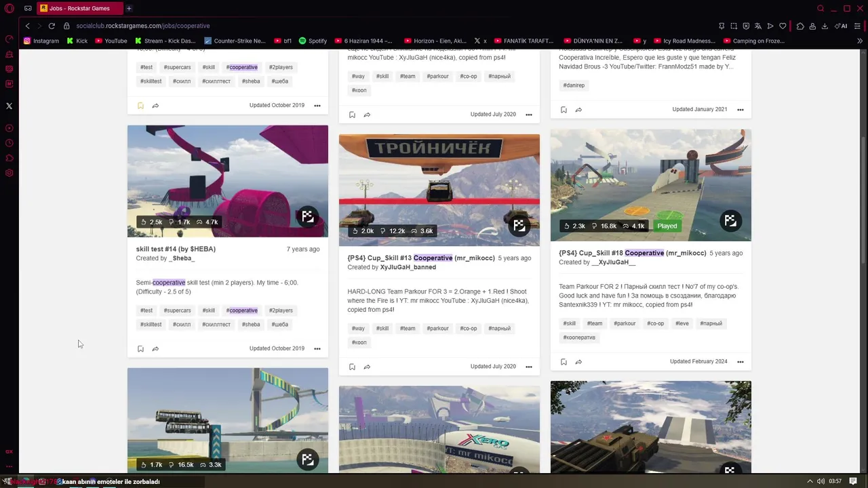Open the pink spiral track thumbnail of skill test #14
Screen dimensions: 868x488
[228, 181]
